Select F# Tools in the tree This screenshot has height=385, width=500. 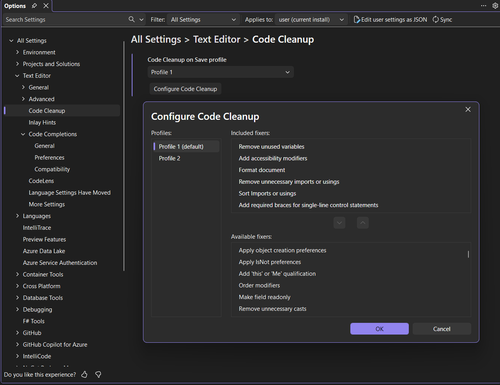click(34, 321)
